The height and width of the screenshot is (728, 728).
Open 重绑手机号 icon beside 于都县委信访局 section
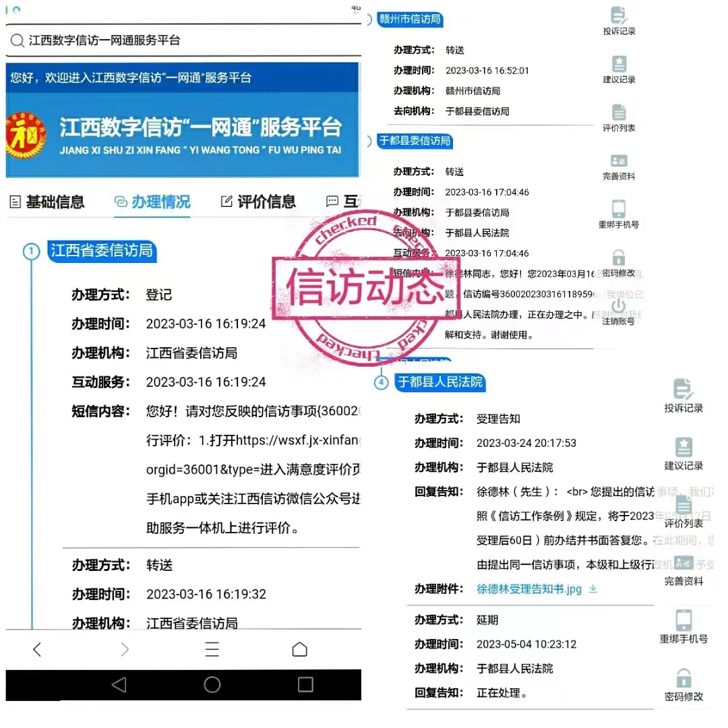tap(619, 214)
